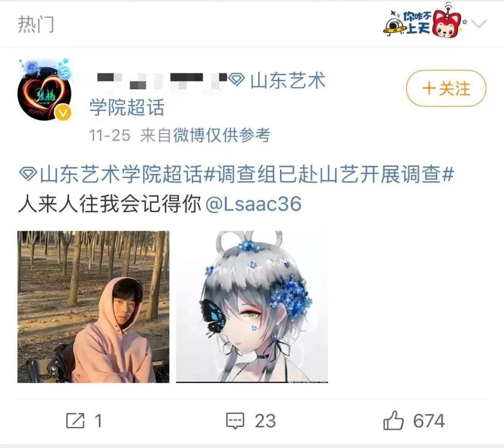Open source link 微博仅供参考
Screen dimensions: 504x448
222,135
